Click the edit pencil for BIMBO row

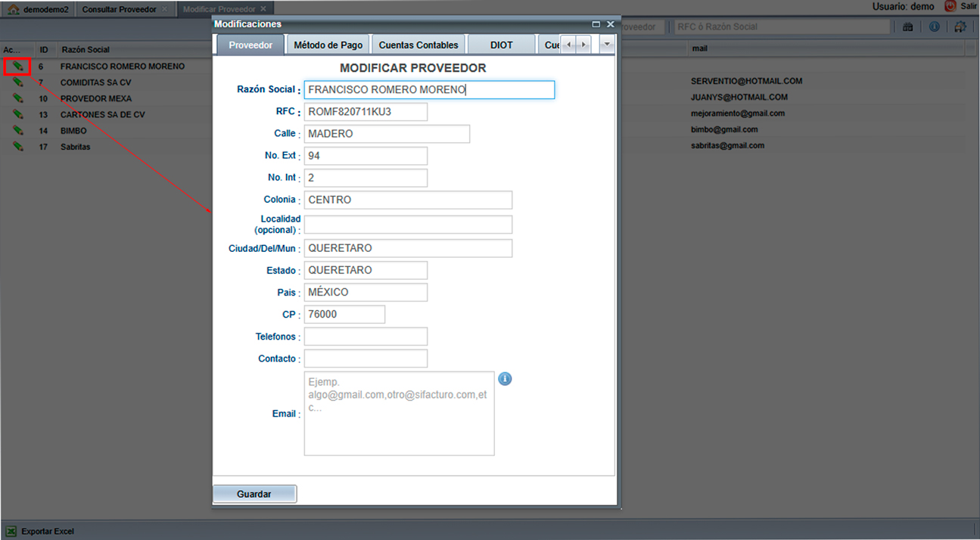pyautogui.click(x=17, y=131)
